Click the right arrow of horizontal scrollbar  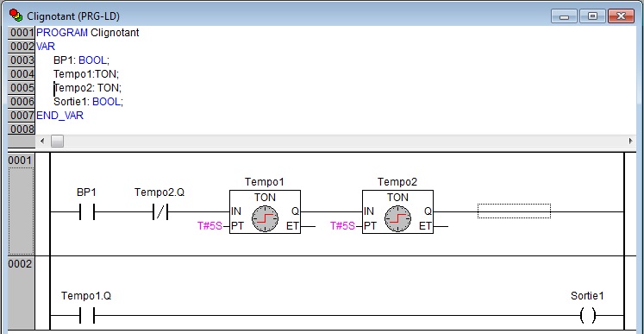click(631, 141)
